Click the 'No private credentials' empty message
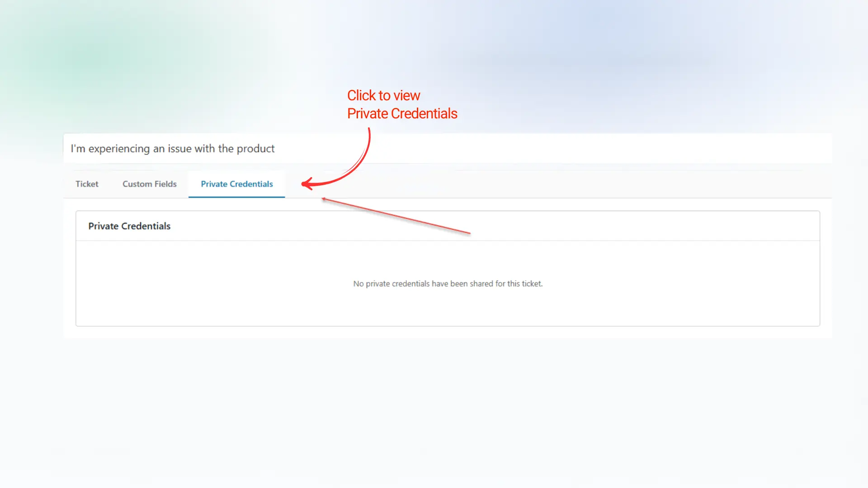The image size is (868, 488). click(448, 284)
